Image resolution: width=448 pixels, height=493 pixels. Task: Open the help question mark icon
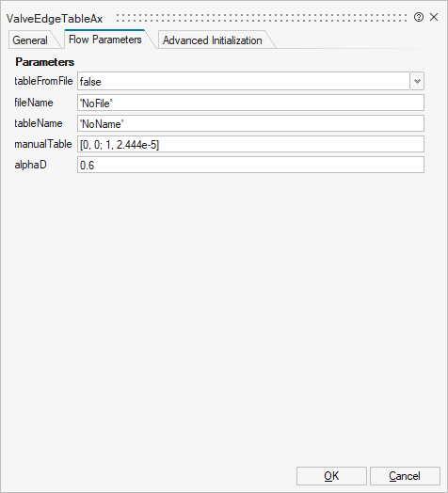pyautogui.click(x=419, y=17)
